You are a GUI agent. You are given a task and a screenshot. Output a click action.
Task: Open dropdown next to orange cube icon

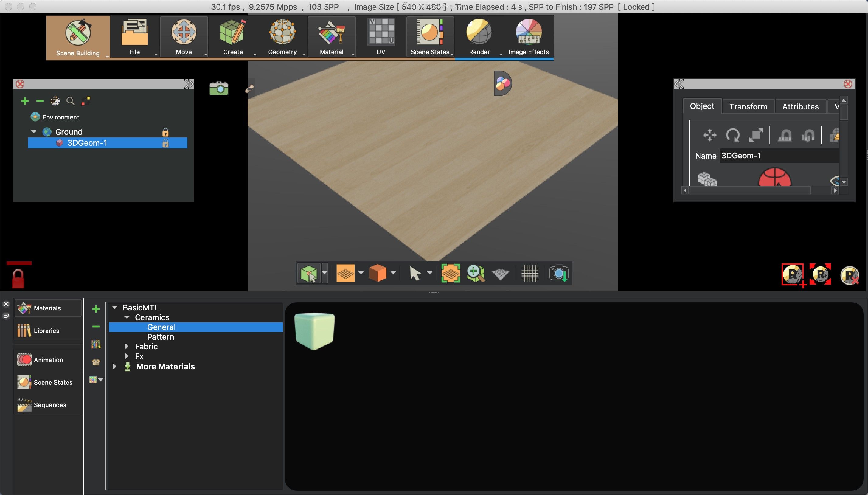393,273
